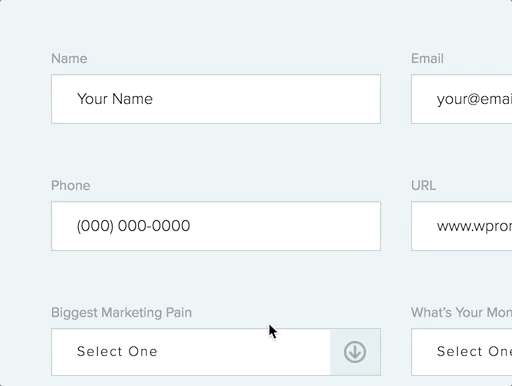Screen dimensions: 512x386
Task: Activate the URL input field
Action: pyautogui.click(x=462, y=226)
